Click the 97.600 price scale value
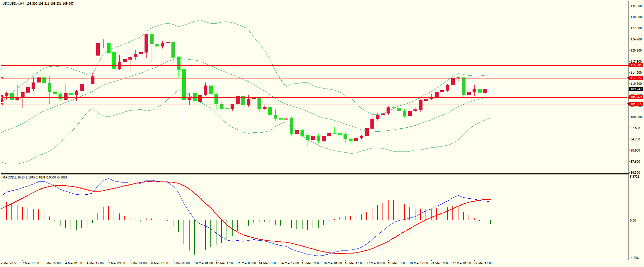The image size is (644, 267). [x=635, y=128]
